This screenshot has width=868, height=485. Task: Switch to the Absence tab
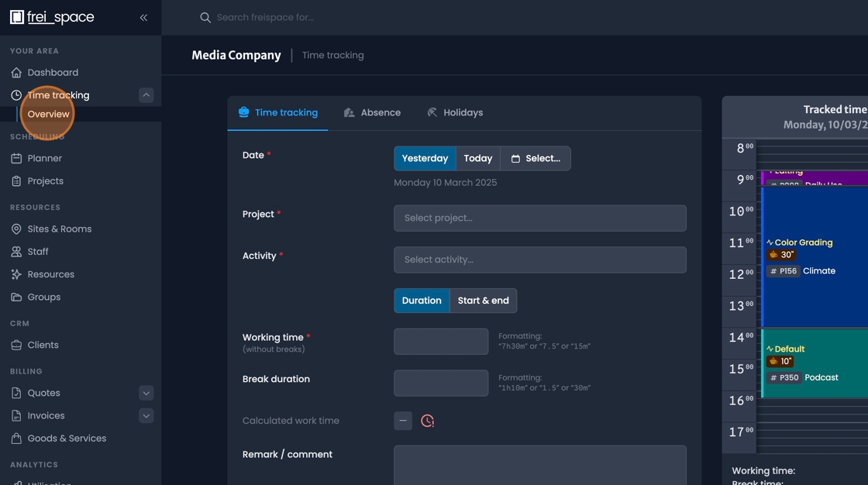coord(373,112)
